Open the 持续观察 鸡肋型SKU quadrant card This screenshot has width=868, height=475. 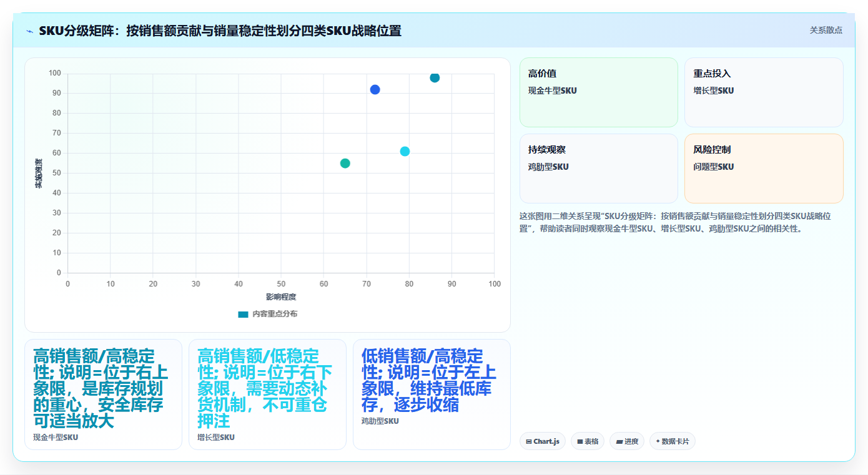pos(598,169)
